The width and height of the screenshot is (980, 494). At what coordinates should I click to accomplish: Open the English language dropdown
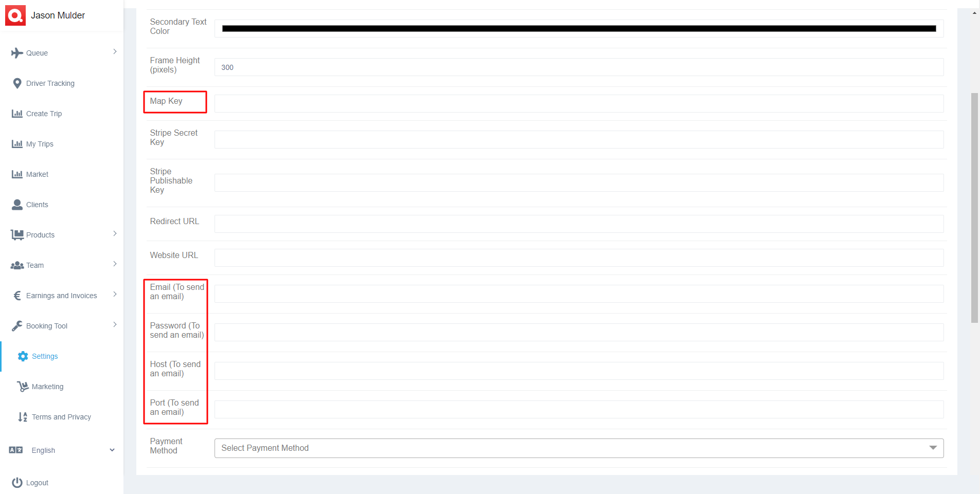62,450
